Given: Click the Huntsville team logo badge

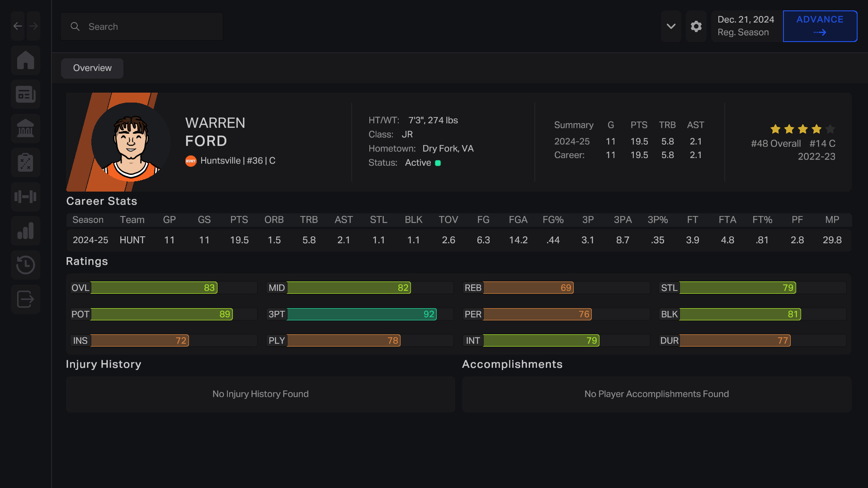Looking at the screenshot, I should click(191, 161).
